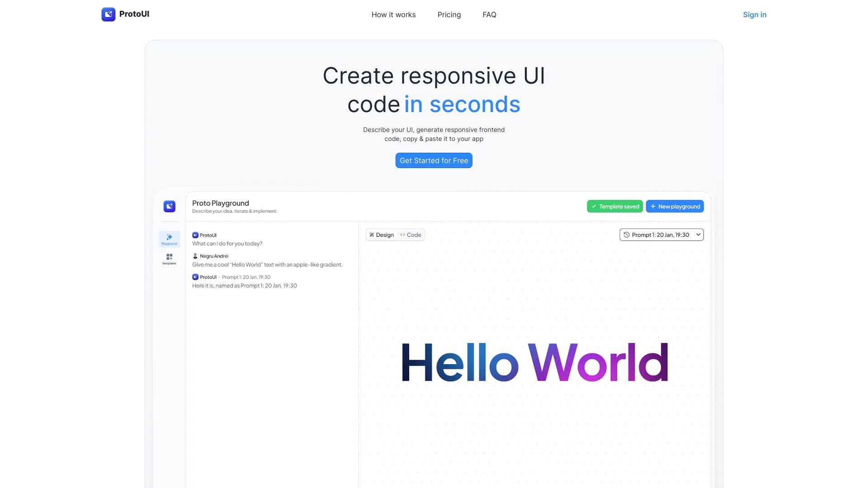Toggle the Template saved checkmark button
The height and width of the screenshot is (488, 868).
coord(615,206)
